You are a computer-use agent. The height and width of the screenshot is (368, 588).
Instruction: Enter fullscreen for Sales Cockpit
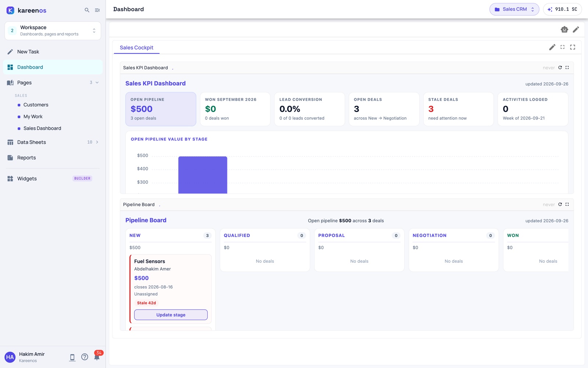point(573,47)
